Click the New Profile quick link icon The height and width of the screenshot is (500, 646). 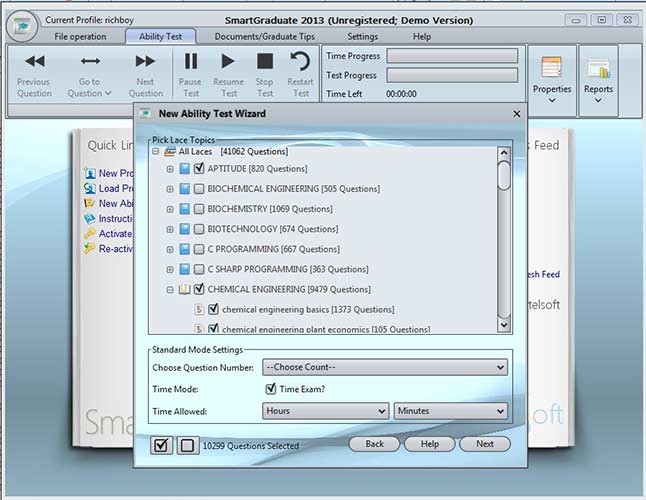[x=89, y=173]
